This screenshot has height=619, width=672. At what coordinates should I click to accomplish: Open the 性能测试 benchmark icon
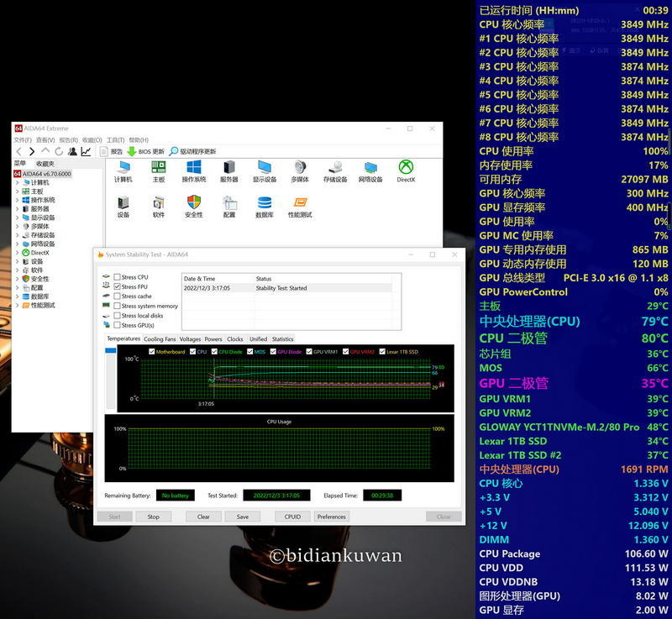click(300, 202)
